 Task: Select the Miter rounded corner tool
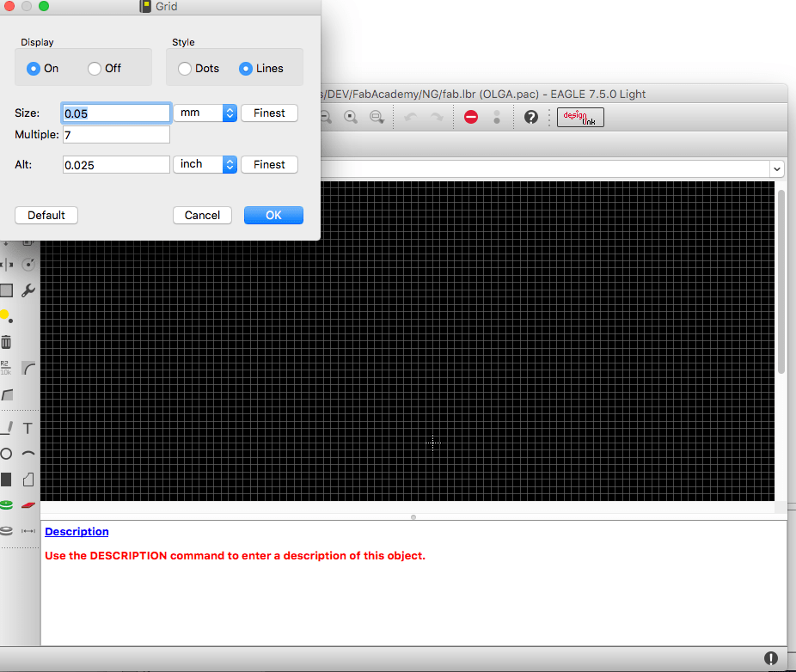28,368
